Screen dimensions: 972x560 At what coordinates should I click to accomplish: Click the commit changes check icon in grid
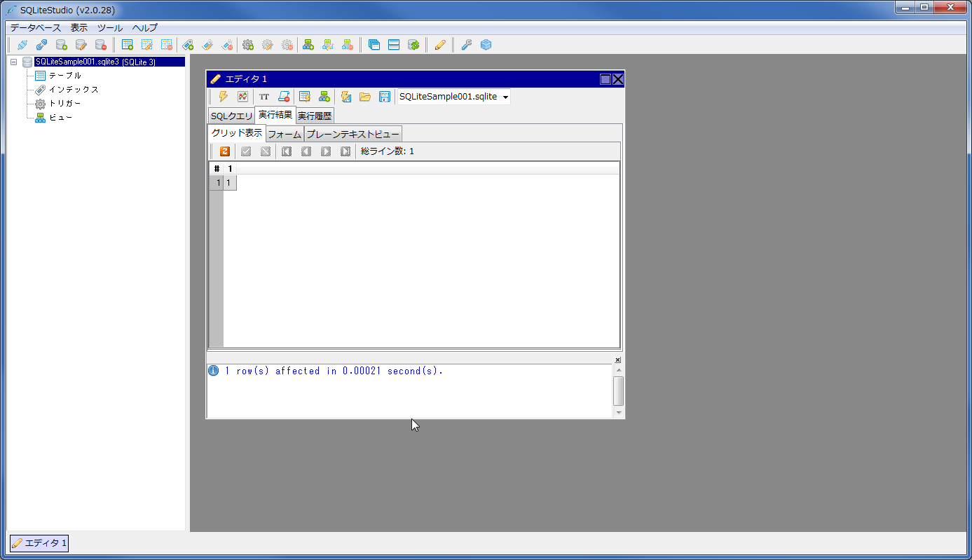tap(246, 151)
